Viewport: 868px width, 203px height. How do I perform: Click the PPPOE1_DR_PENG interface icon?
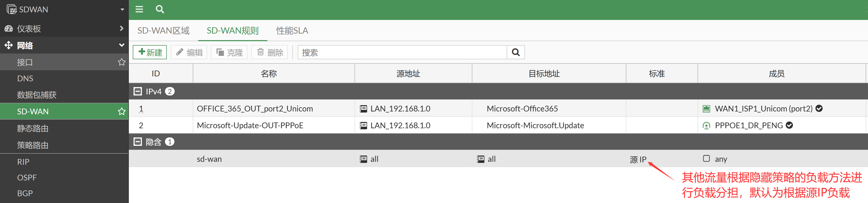coord(706,126)
